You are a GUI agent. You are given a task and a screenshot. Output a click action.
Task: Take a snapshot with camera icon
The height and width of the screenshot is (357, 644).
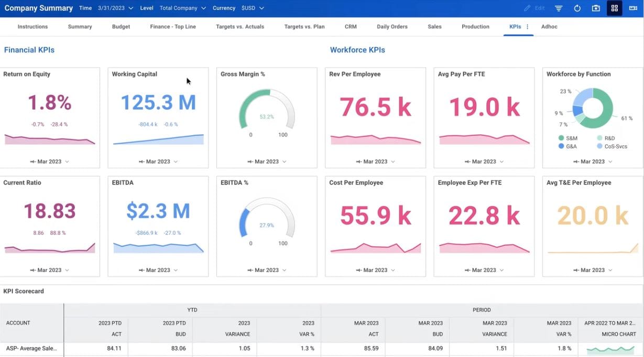(x=596, y=8)
